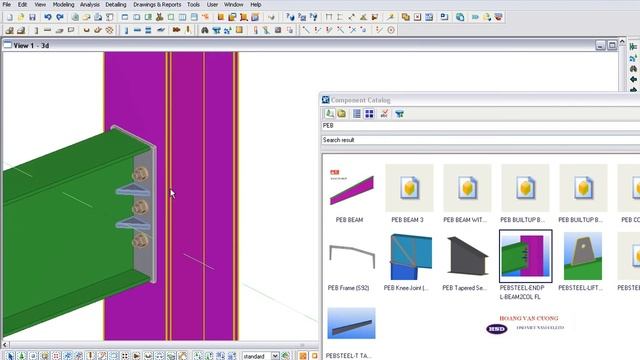Select PEBSTEEL-ENDPL-BEAM2COL FL component thumbnail
Image resolution: width=640 pixels, height=360 pixels.
tap(526, 256)
